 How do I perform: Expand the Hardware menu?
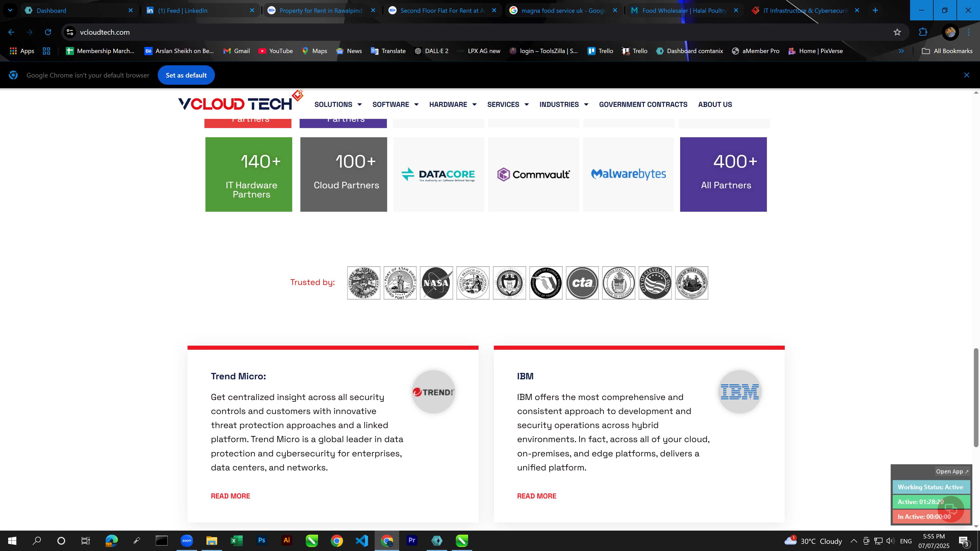coord(453,105)
